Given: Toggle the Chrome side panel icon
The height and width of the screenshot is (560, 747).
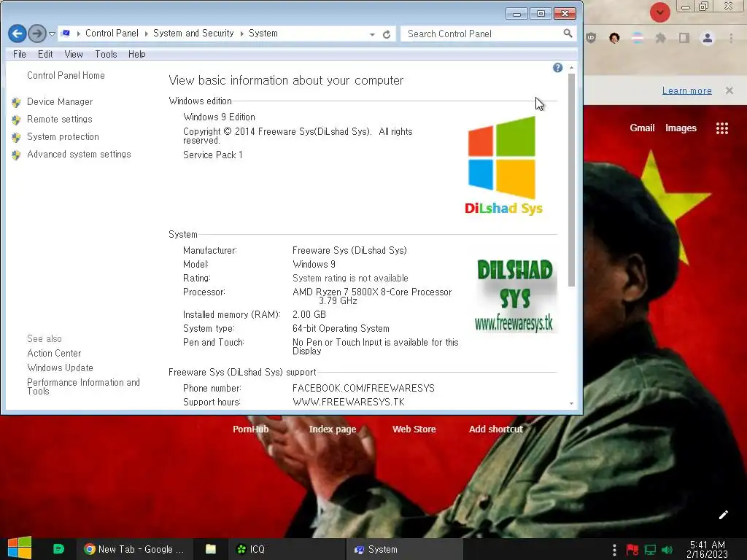Looking at the screenshot, I should (x=684, y=38).
